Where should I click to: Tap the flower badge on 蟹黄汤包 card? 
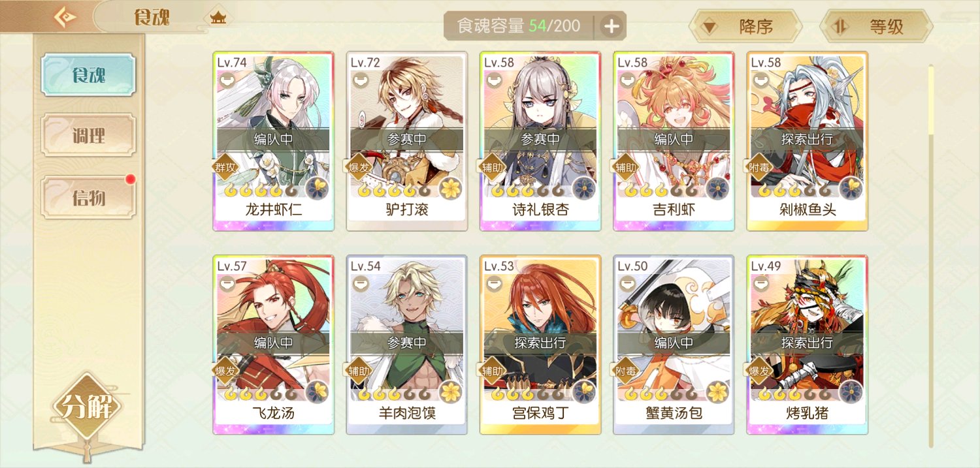coord(716,392)
